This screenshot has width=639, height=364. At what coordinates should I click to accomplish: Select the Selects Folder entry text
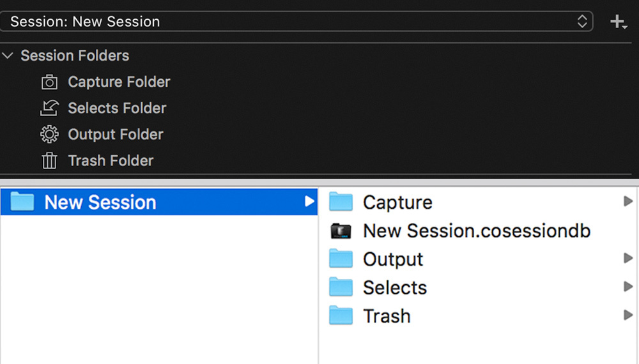(117, 109)
